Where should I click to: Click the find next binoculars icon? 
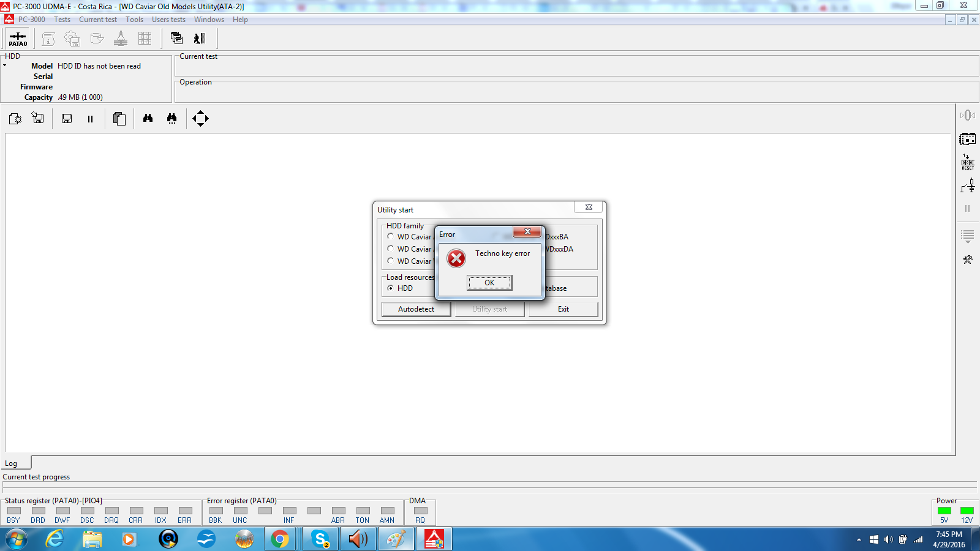point(171,118)
